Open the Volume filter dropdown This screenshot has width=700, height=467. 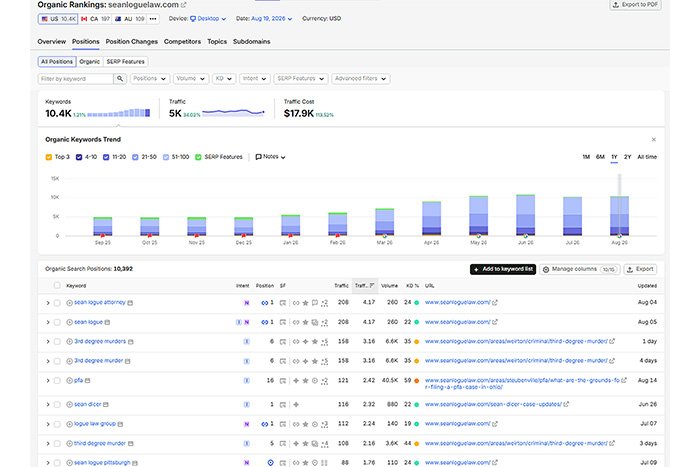191,79
